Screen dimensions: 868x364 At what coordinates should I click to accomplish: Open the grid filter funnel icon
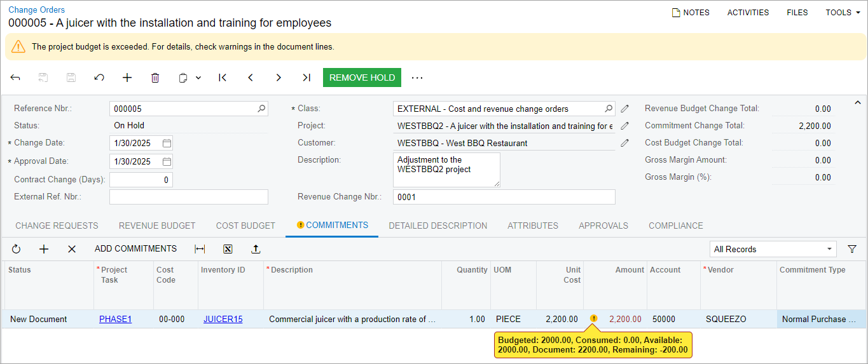click(x=852, y=249)
